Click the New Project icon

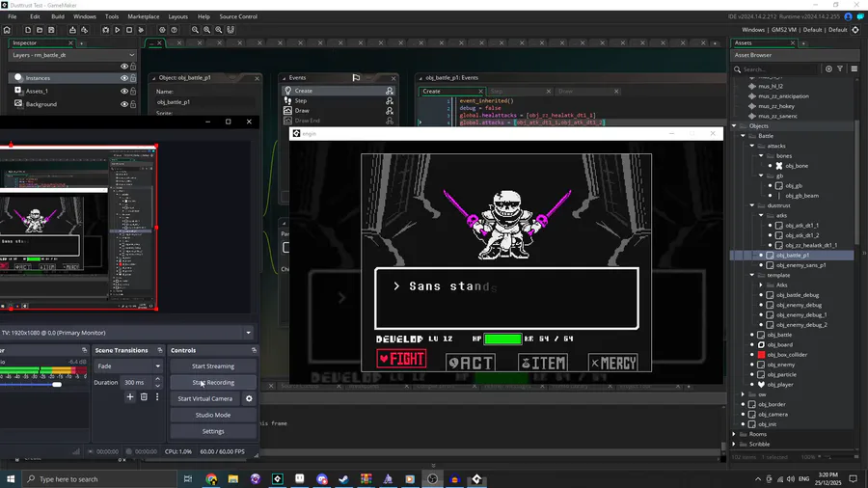[x=28, y=30]
